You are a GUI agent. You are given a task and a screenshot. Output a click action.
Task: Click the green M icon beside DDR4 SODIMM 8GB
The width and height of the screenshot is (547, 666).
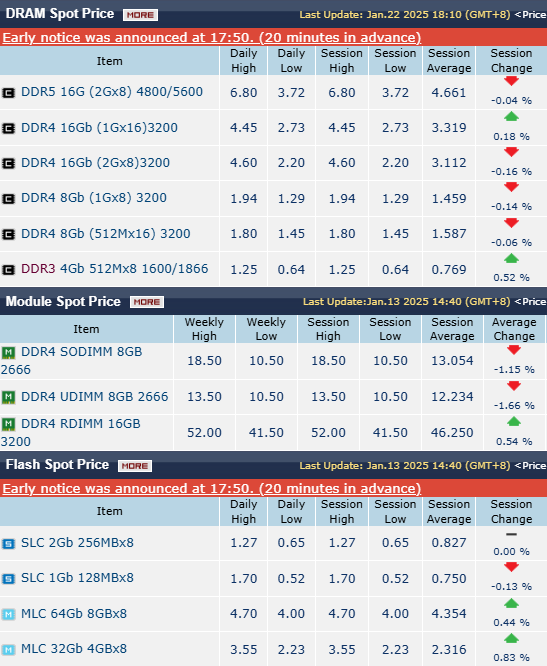8,353
